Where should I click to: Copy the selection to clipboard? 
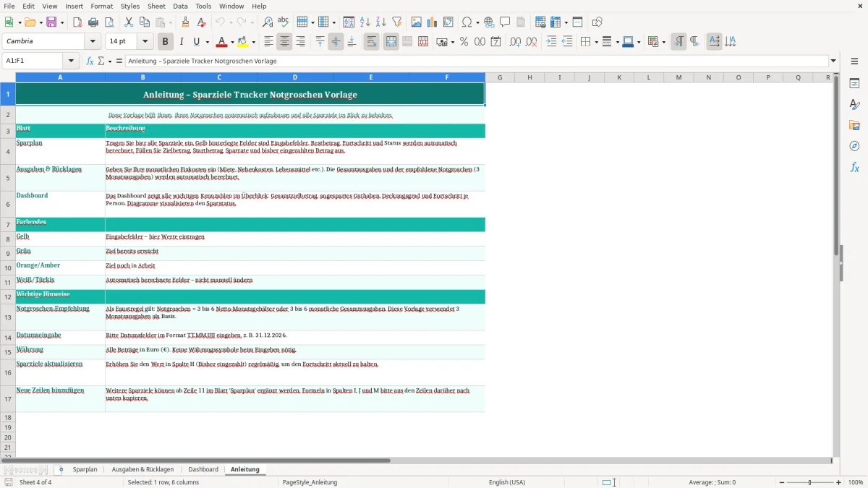click(144, 22)
